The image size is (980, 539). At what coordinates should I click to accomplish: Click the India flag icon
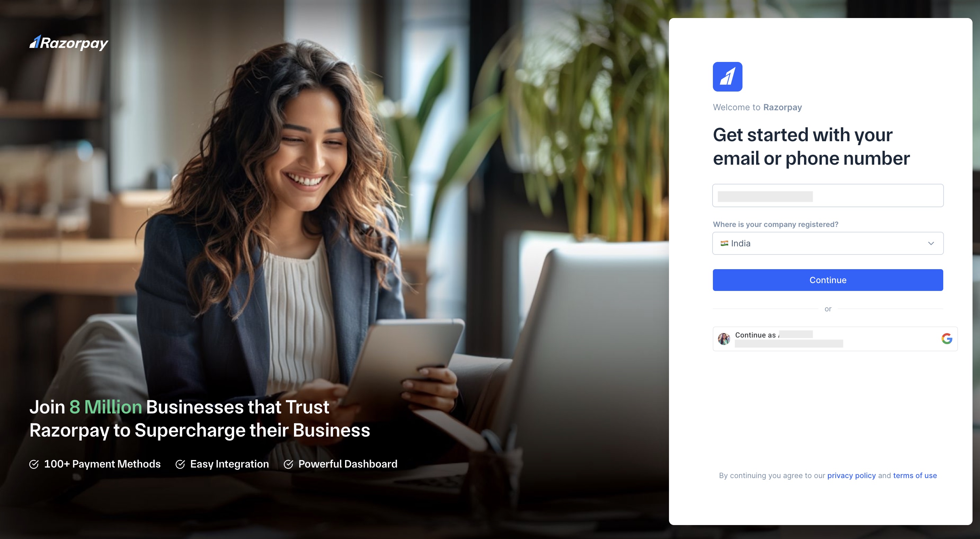click(724, 243)
